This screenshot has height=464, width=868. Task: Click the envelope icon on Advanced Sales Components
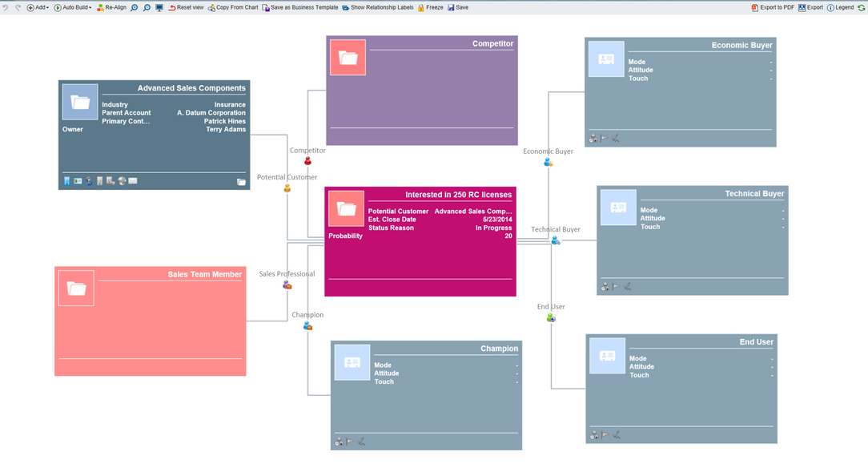[133, 181]
